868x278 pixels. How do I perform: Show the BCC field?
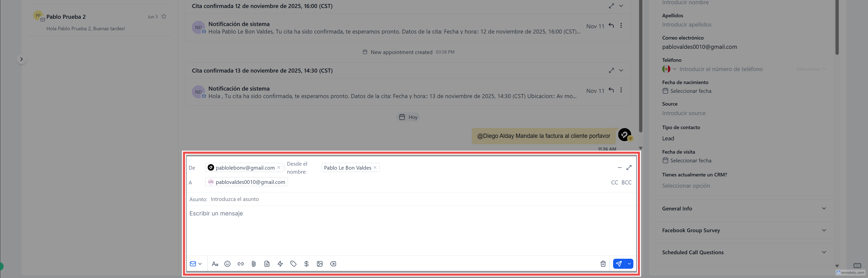click(x=626, y=182)
